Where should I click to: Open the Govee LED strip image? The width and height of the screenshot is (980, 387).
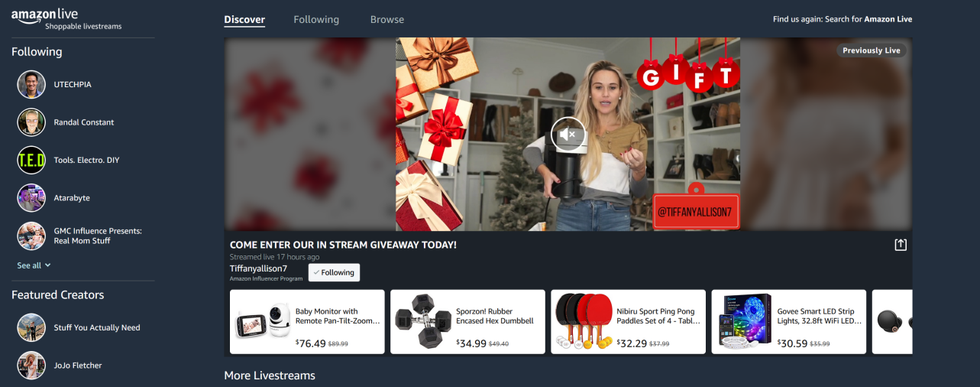[x=745, y=322]
